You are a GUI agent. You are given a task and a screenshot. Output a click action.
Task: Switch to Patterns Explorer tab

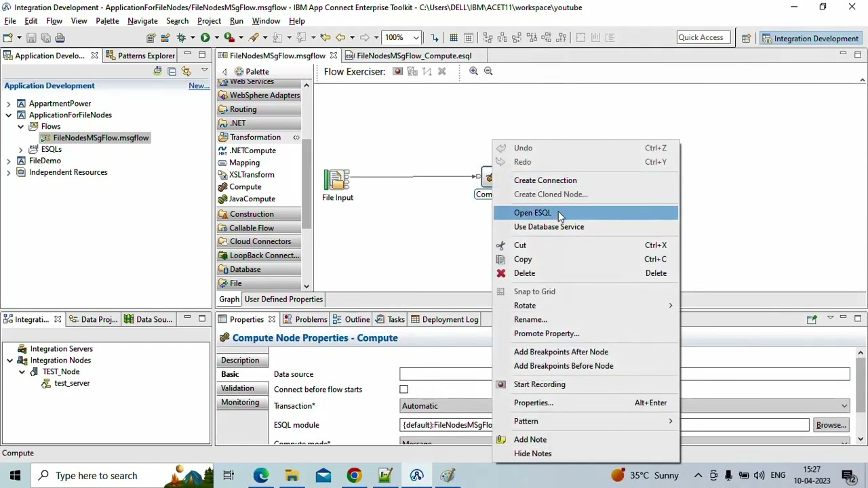pyautogui.click(x=140, y=56)
